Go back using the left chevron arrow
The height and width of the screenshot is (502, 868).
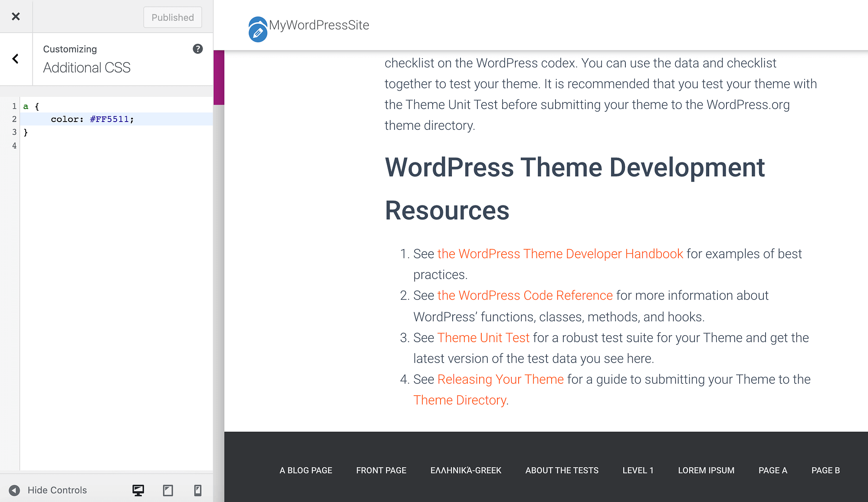pyautogui.click(x=16, y=59)
